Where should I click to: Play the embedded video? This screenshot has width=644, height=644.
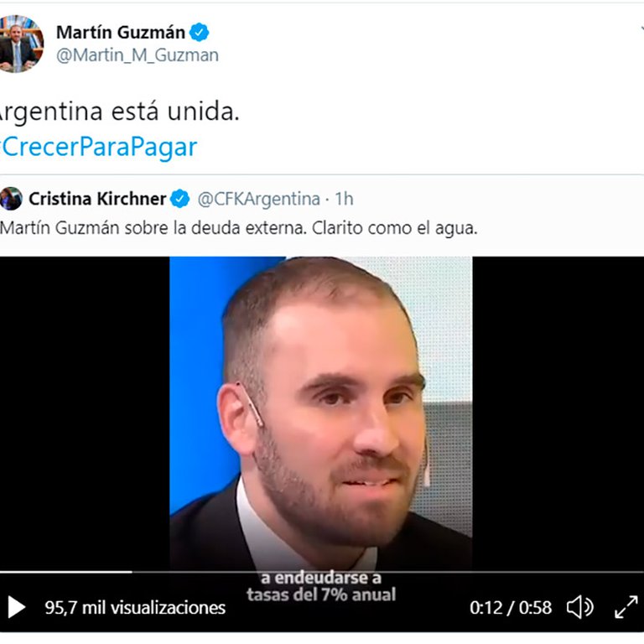pyautogui.click(x=17, y=607)
